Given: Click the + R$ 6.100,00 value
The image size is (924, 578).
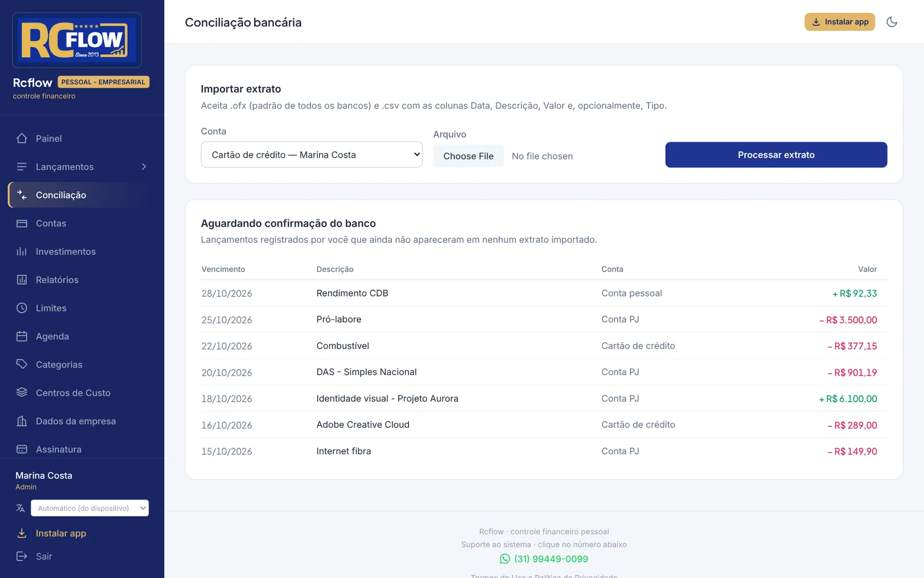Looking at the screenshot, I should coord(848,399).
